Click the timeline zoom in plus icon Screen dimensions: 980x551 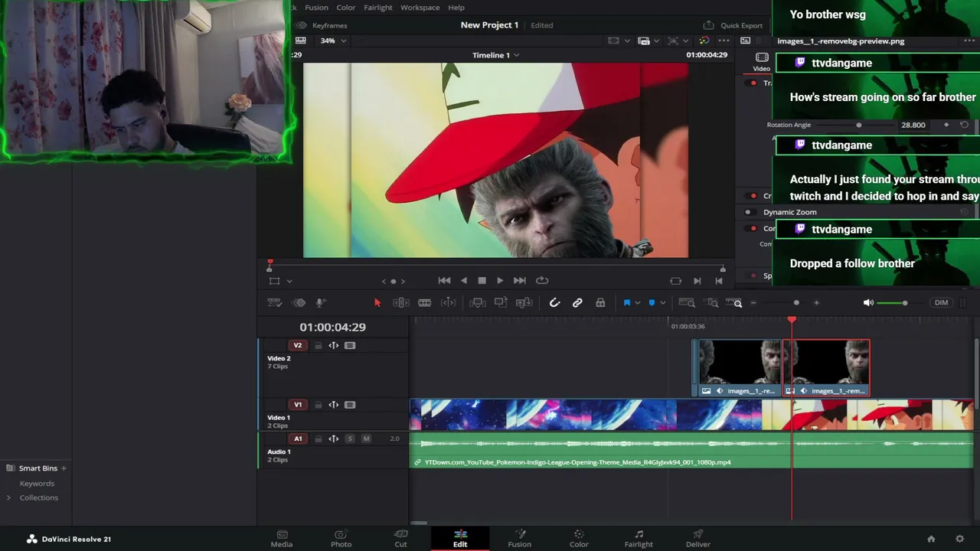(816, 303)
